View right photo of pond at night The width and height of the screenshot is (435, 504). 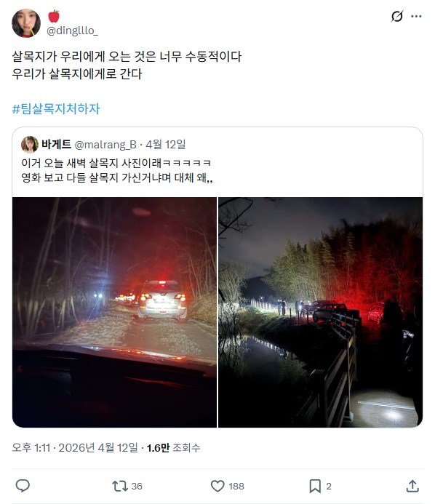tap(321, 312)
